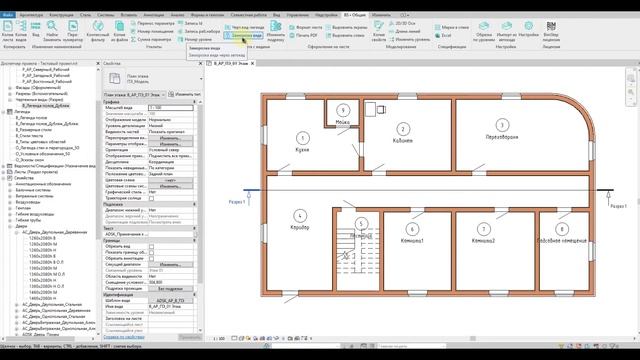Screen dimensions: 640x360
Task: Select В_Легенда полов_Дубаж in project browser
Action: [x=46, y=106]
